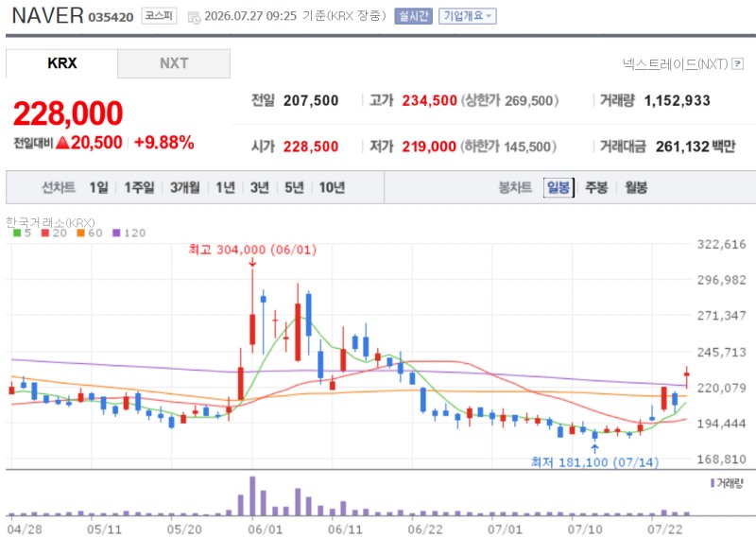Open the 기업개요 dropdown
The height and width of the screenshot is (538, 756).
coord(467,16)
